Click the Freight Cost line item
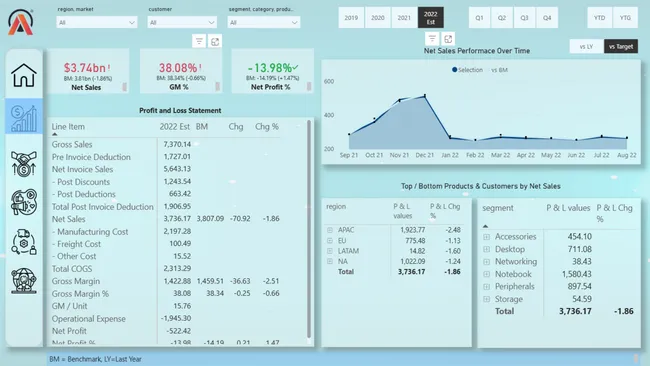The height and width of the screenshot is (366, 650). [x=76, y=244]
